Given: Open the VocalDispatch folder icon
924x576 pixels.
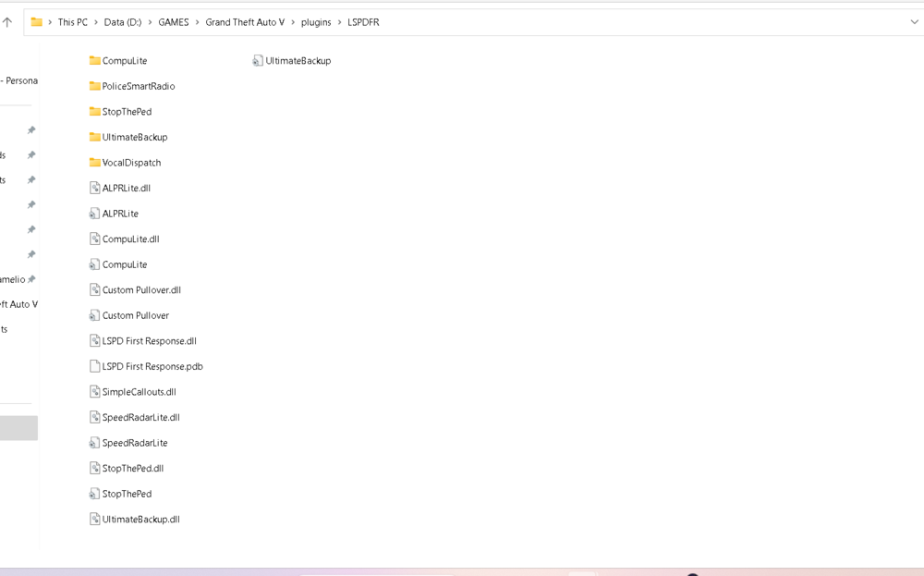Looking at the screenshot, I should 96,162.
